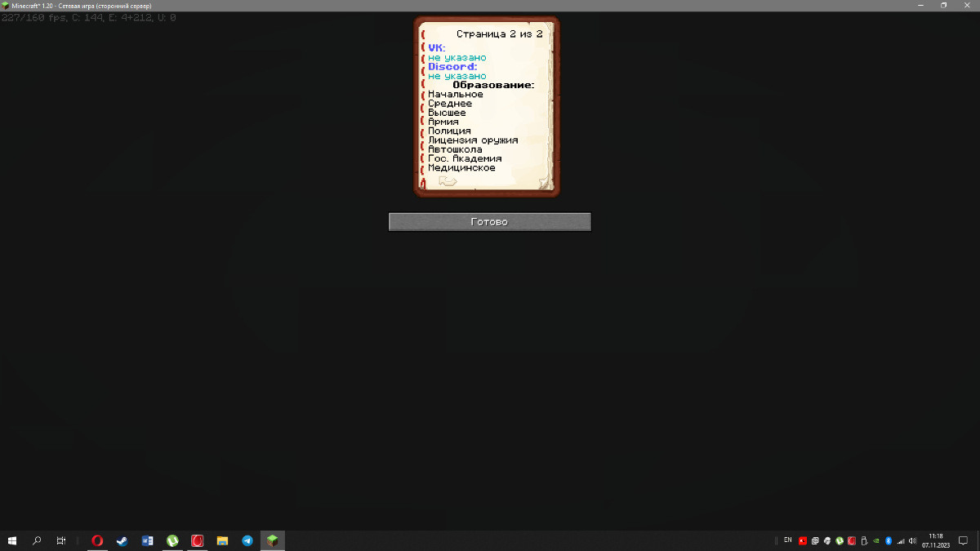980x551 pixels.
Task: Open Windows search from the taskbar
Action: [x=37, y=540]
